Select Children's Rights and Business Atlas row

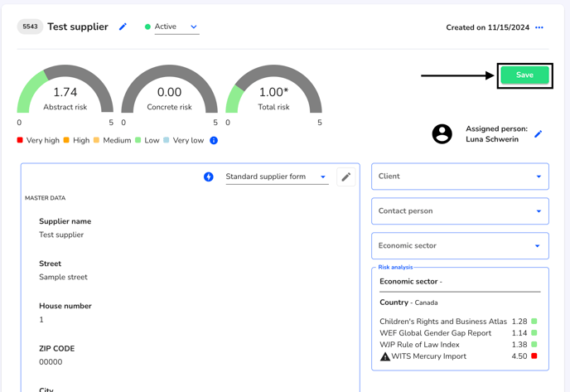tap(458, 322)
